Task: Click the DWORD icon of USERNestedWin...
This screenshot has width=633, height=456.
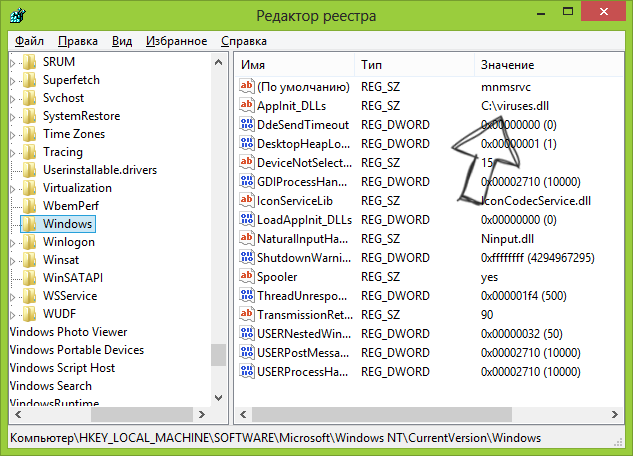Action: tap(247, 333)
